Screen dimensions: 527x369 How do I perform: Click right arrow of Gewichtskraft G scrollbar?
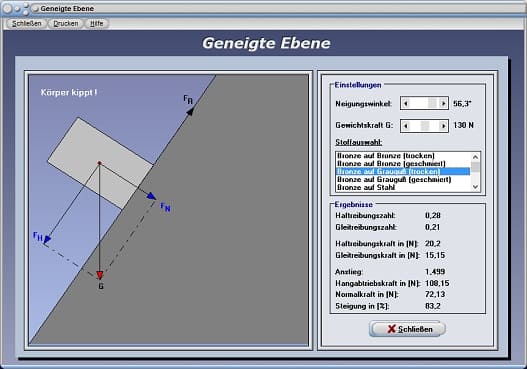coord(443,126)
